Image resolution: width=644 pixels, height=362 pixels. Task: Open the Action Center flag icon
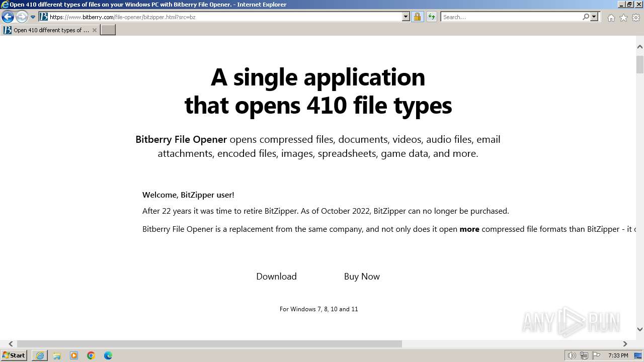tap(596, 355)
